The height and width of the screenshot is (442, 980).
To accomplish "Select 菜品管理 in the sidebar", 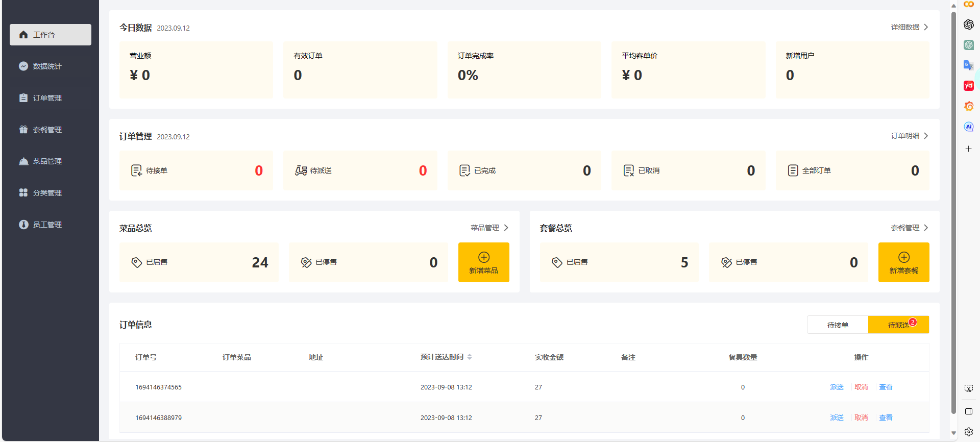I will click(x=47, y=161).
